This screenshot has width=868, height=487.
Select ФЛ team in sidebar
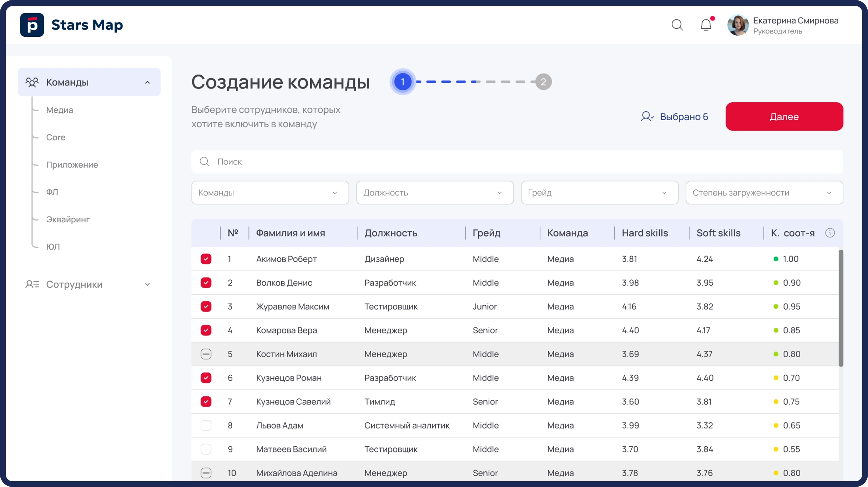pyautogui.click(x=52, y=192)
